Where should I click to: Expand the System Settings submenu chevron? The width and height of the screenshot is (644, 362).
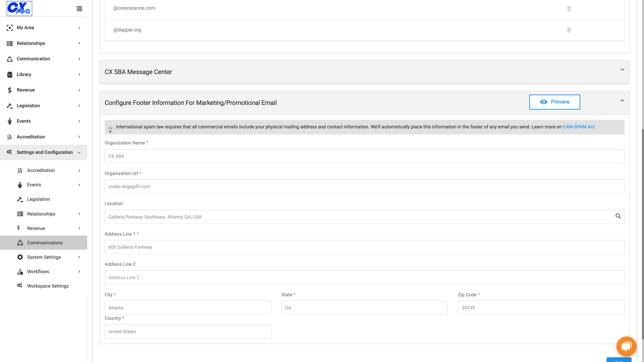pos(79,257)
